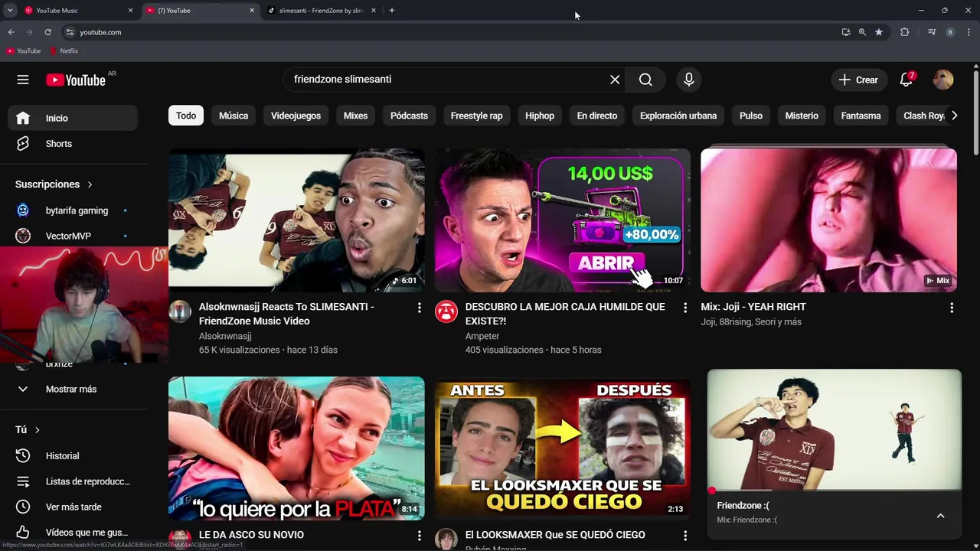Select the Pulso filter chip

(x=751, y=116)
